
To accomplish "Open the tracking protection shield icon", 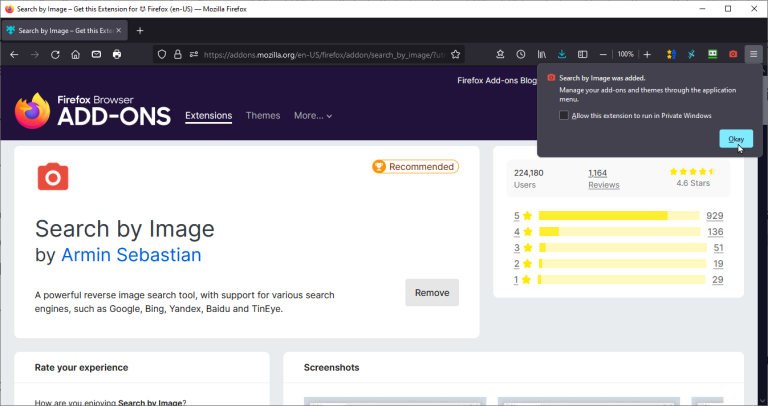I will point(161,54).
